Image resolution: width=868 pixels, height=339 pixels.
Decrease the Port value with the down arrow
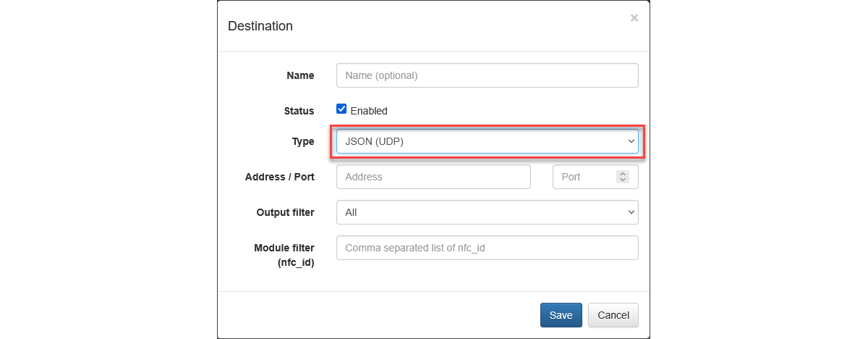tap(622, 180)
